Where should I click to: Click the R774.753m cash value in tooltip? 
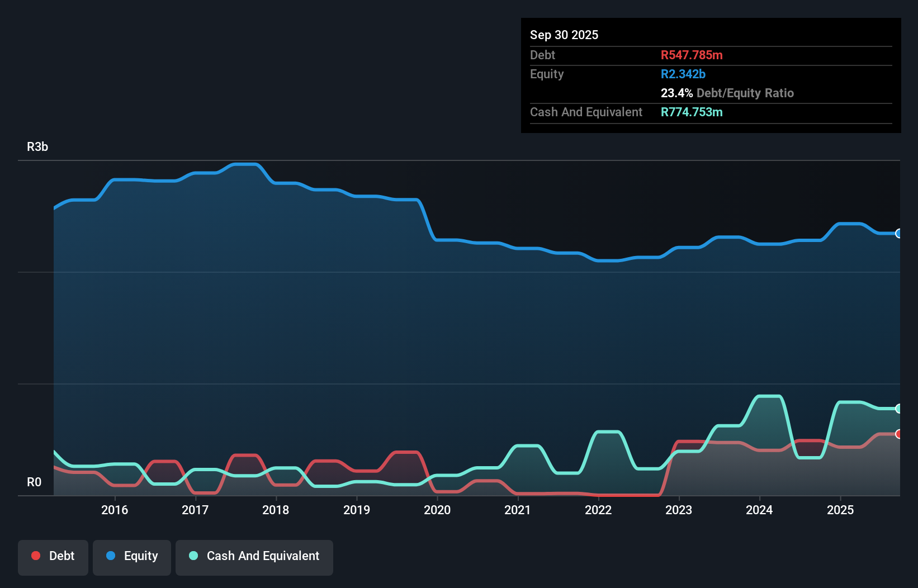(x=691, y=112)
